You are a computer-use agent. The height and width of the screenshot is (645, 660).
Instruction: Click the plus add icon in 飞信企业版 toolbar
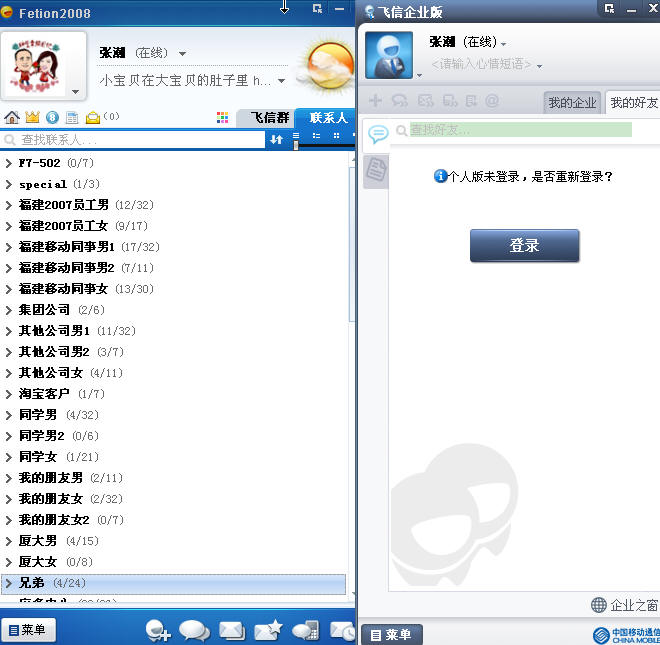(x=375, y=101)
